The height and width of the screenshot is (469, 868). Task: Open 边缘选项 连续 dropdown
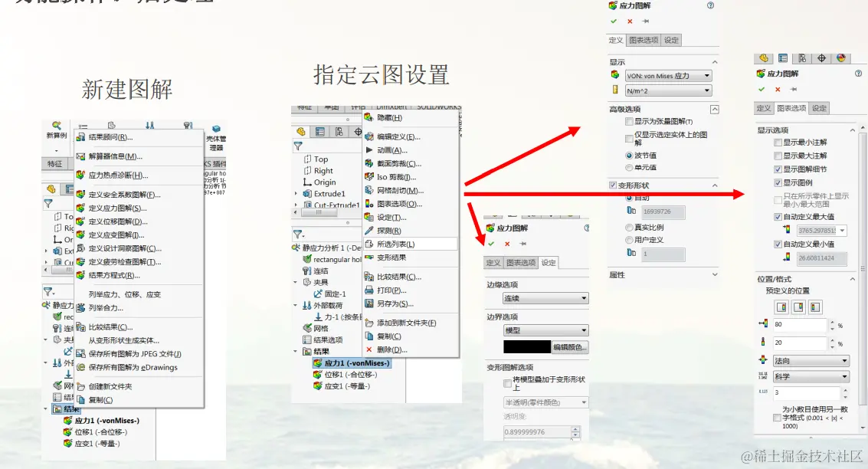pyautogui.click(x=545, y=298)
